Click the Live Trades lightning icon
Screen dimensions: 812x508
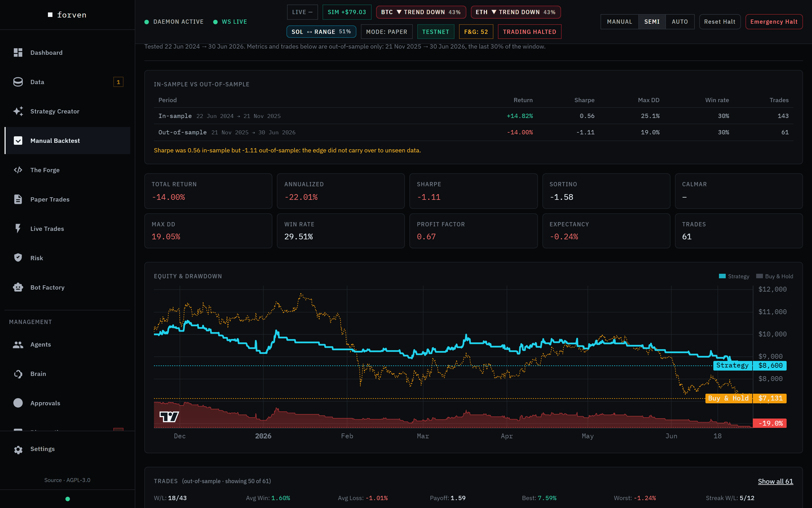click(18, 229)
